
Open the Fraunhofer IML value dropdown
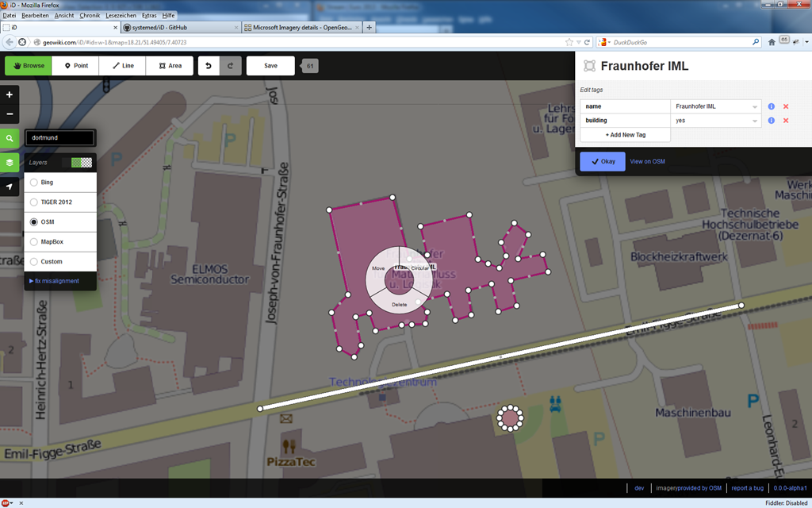pos(755,107)
